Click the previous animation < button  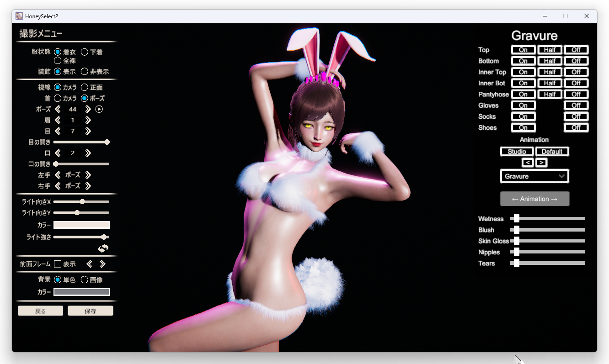point(528,163)
